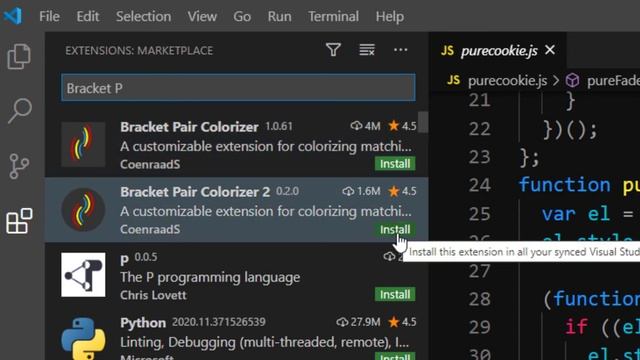Select the purecookie.js editor tab

tap(499, 51)
